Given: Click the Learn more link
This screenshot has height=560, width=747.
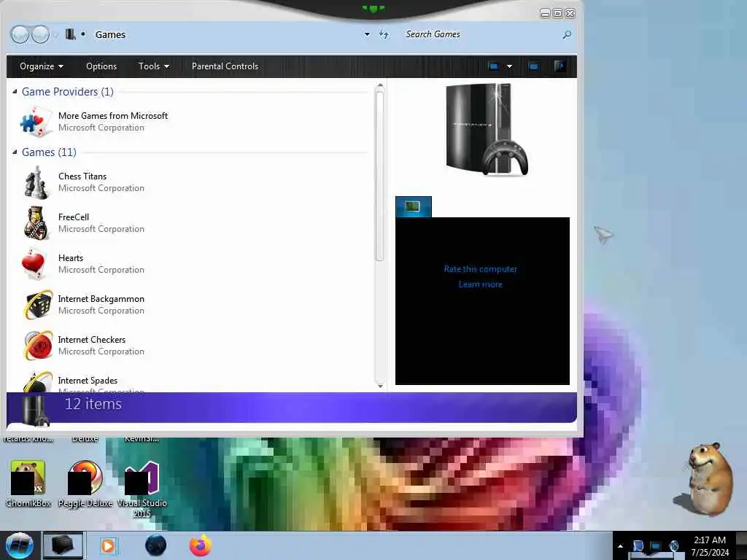Looking at the screenshot, I should pyautogui.click(x=480, y=284).
